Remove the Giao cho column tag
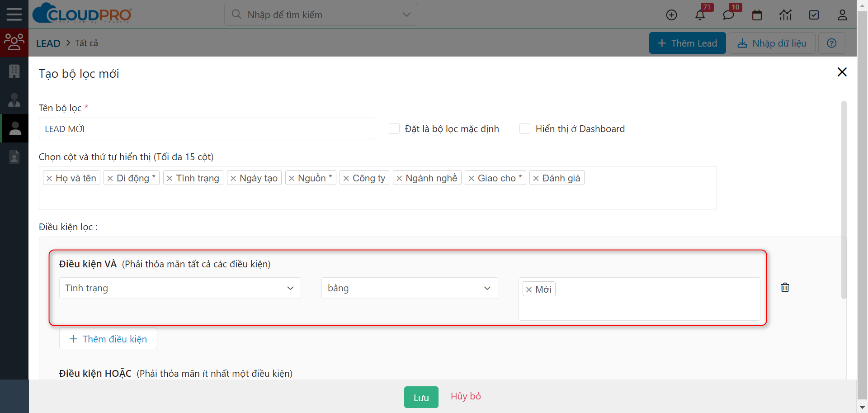Screen dimensions: 868x413 coord(471,178)
